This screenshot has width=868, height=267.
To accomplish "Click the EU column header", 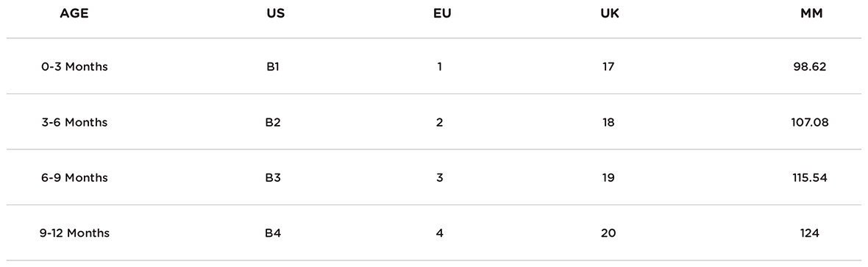I will click(x=442, y=14).
